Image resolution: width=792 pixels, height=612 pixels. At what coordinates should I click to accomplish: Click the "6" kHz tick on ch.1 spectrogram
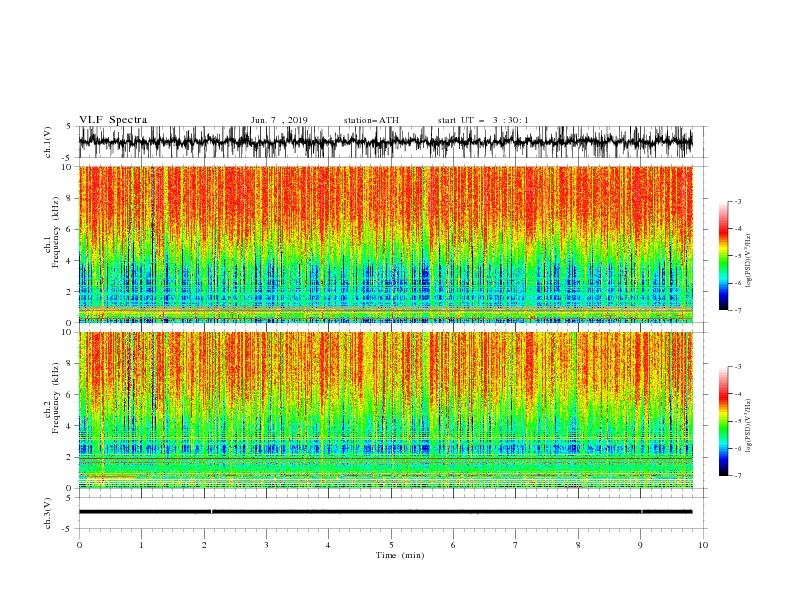[x=71, y=230]
